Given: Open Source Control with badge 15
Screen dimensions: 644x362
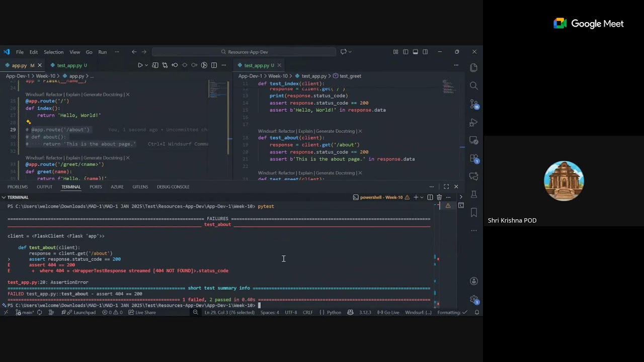Looking at the screenshot, I should coord(473,104).
